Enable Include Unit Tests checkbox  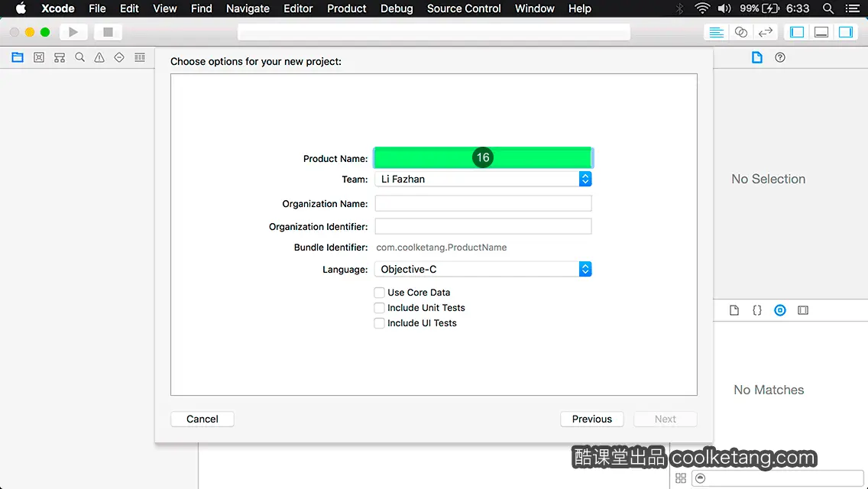pos(379,308)
